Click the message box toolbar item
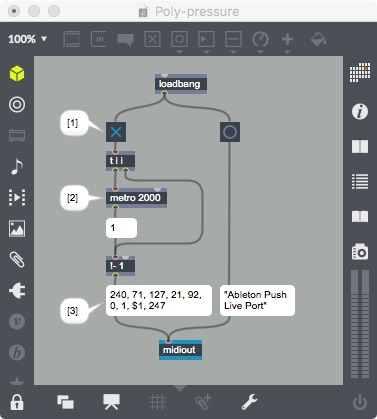 point(99,39)
